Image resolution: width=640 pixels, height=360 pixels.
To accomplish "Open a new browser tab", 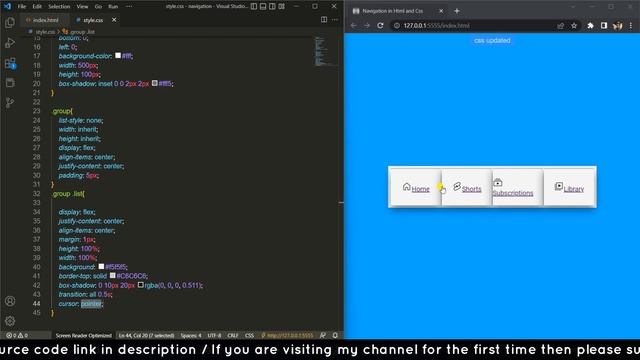I will point(457,11).
